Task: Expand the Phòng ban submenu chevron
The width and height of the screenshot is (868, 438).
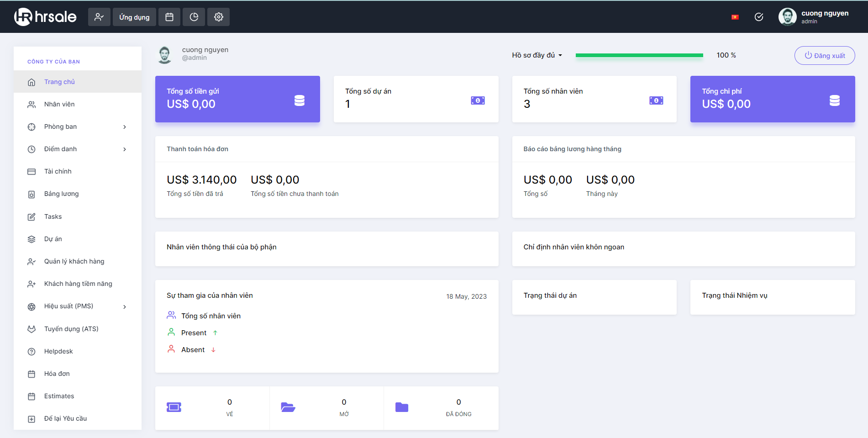Action: coord(125,127)
